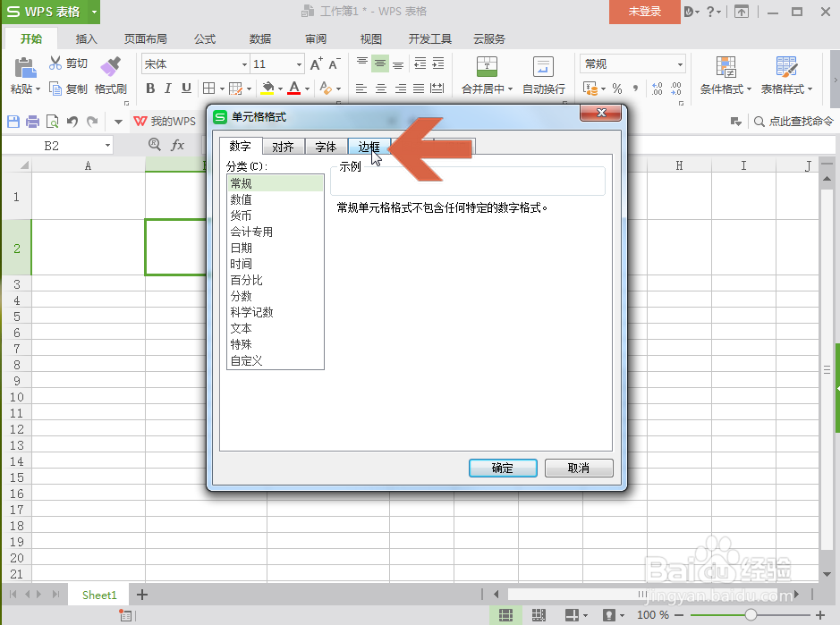
Task: Click the Save icon in quick access bar
Action: point(12,121)
